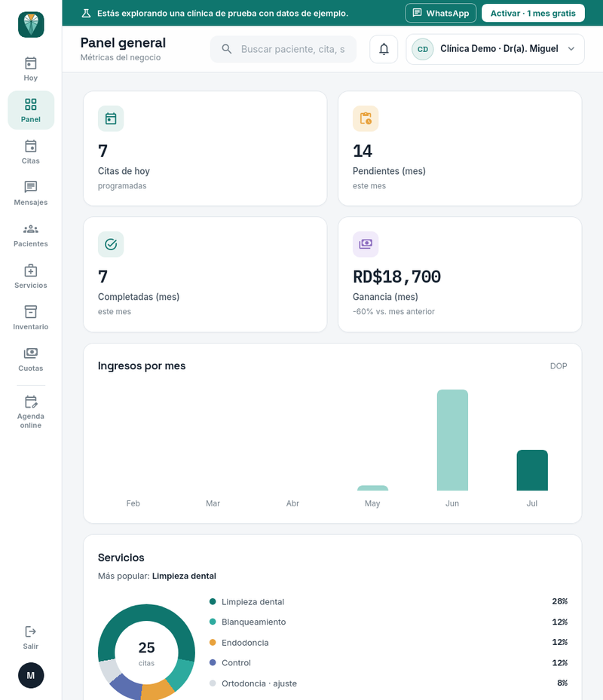Click the CD clinic avatar
Screen dimensions: 603x700
click(x=423, y=49)
